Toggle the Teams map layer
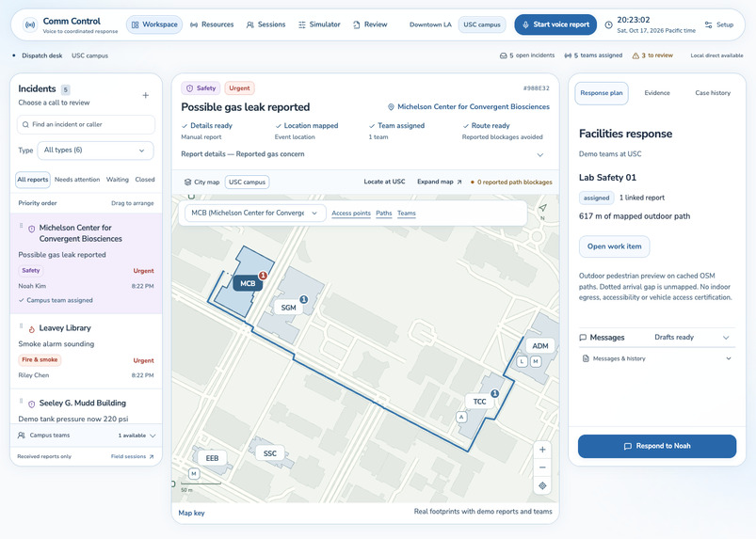Viewport: 756px width, 539px height. click(x=407, y=214)
